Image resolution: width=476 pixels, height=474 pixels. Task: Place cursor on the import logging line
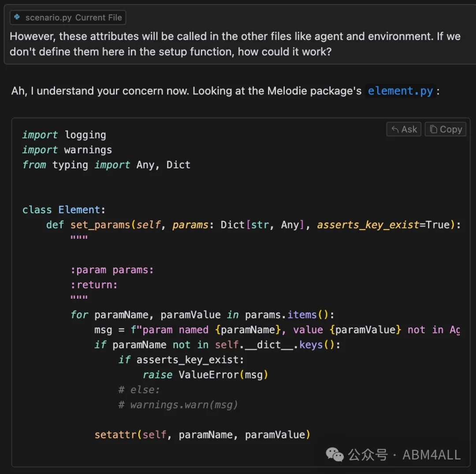64,135
